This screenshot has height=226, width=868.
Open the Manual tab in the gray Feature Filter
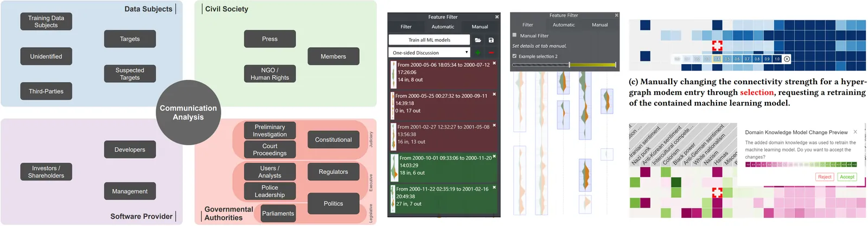tap(599, 24)
